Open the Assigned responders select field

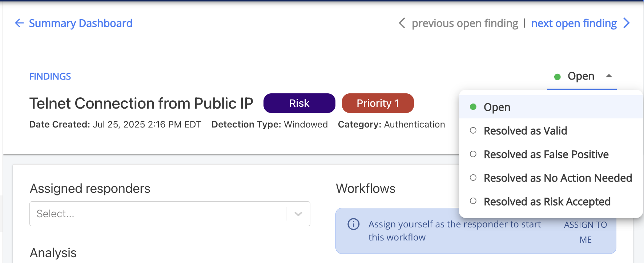click(x=170, y=214)
